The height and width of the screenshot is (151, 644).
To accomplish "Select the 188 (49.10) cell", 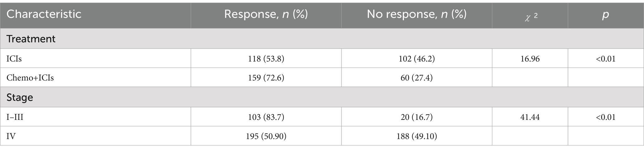I will click(x=417, y=136).
